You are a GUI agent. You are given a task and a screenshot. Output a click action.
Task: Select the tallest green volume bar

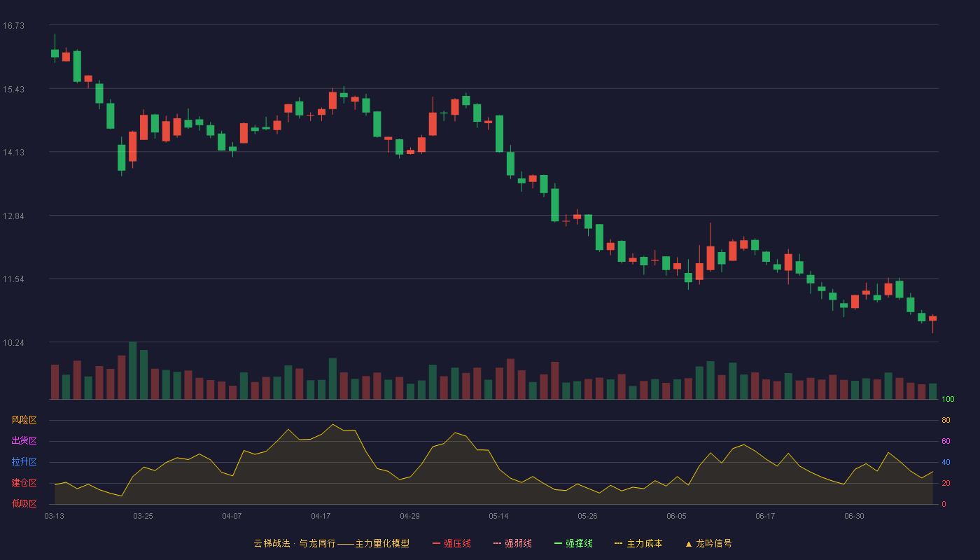pos(133,370)
